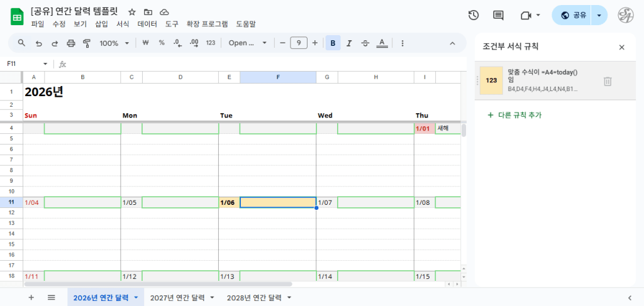Switch to 2027년 연간 달력 sheet
Image resolution: width=644 pixels, height=306 pixels.
(177, 298)
